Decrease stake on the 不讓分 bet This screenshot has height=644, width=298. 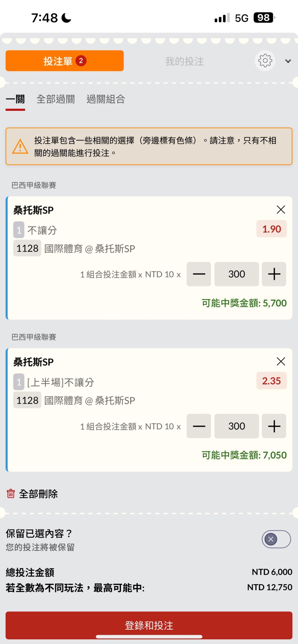coord(199,274)
